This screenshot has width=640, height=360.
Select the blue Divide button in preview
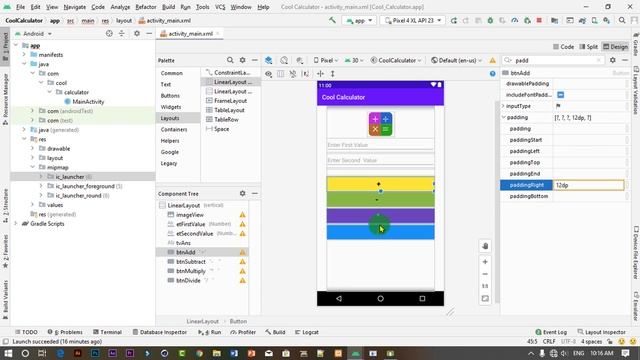tap(380, 232)
